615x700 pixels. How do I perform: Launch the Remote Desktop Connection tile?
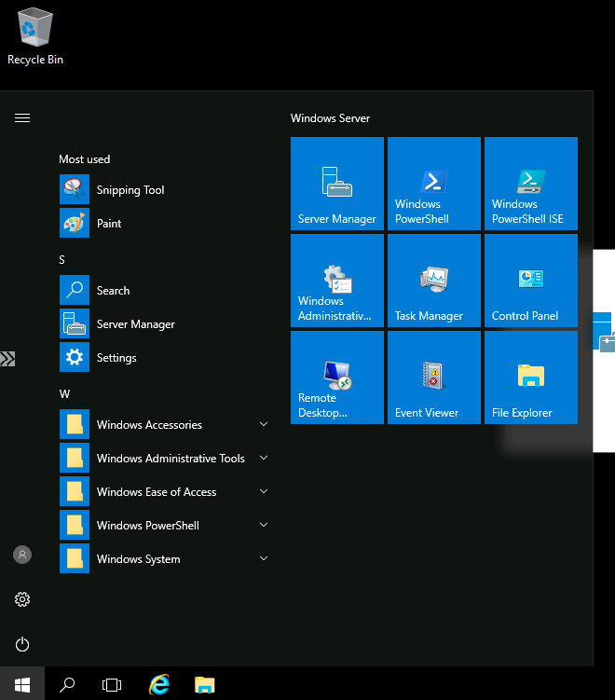coord(337,377)
